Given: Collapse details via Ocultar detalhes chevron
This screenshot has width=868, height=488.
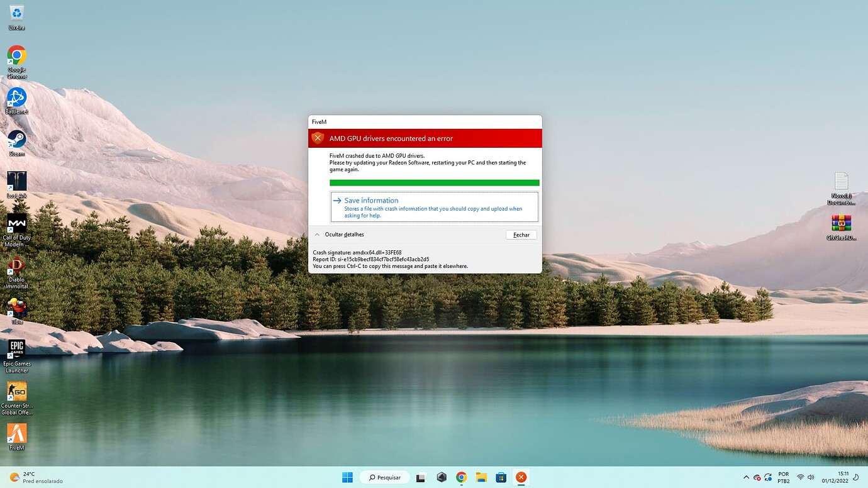Looking at the screenshot, I should (x=317, y=235).
